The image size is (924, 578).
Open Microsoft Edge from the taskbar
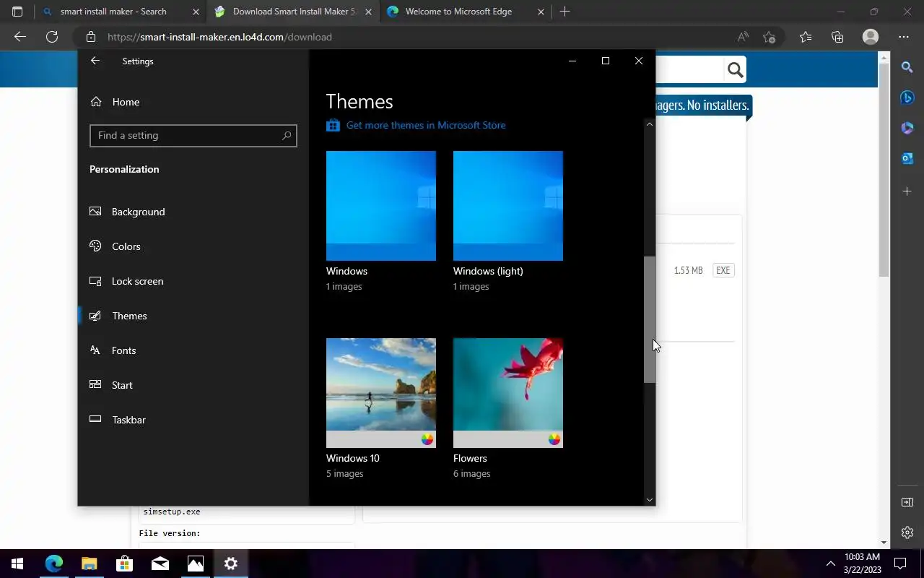coord(54,564)
